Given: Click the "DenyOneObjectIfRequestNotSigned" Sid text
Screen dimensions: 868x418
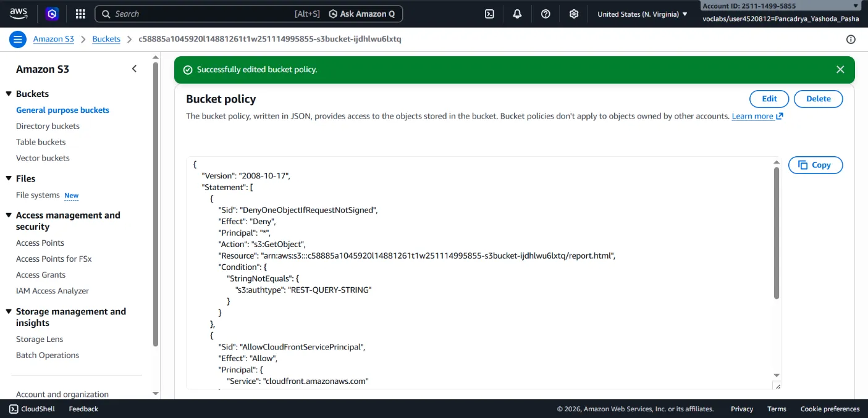Looking at the screenshot, I should pos(308,210).
